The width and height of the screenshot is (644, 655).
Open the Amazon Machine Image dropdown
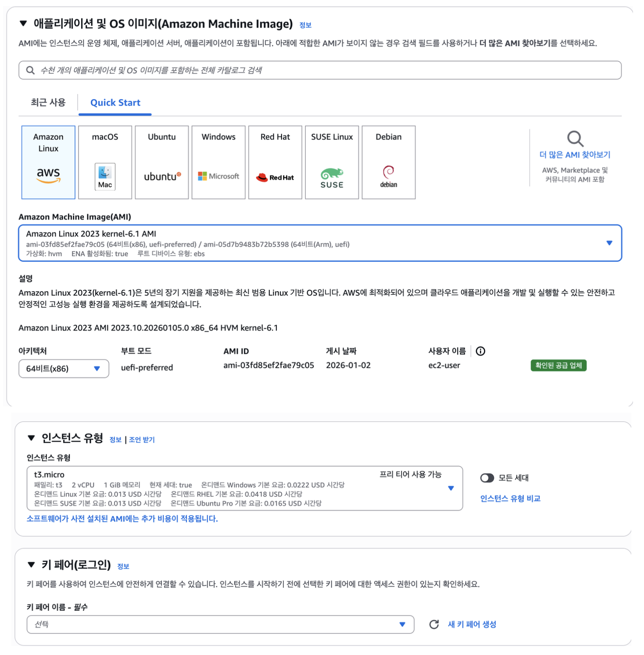[320, 243]
